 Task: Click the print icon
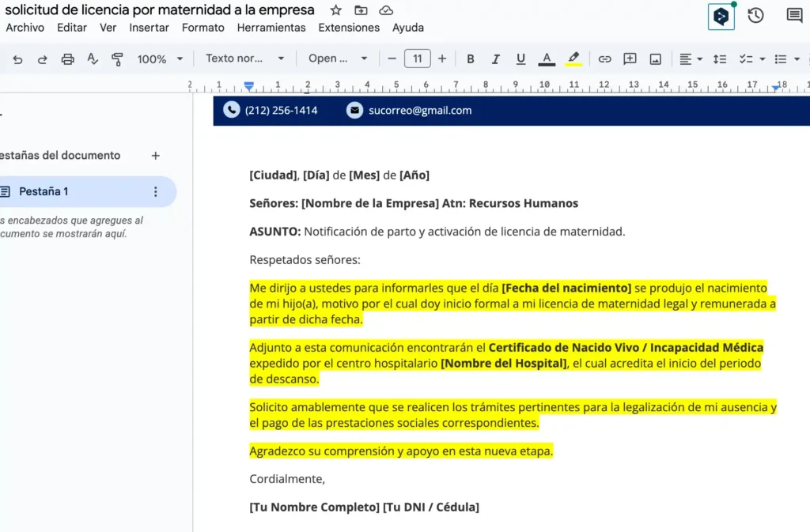coord(68,59)
